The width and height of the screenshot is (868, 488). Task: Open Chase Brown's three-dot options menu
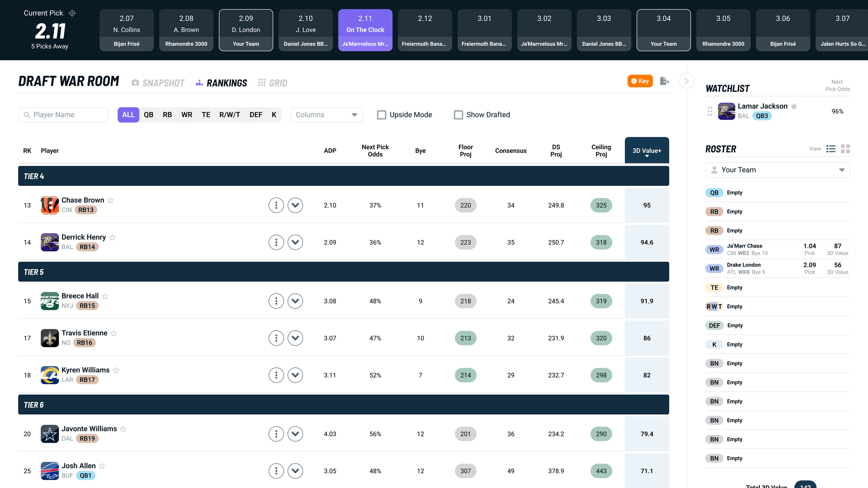276,205
